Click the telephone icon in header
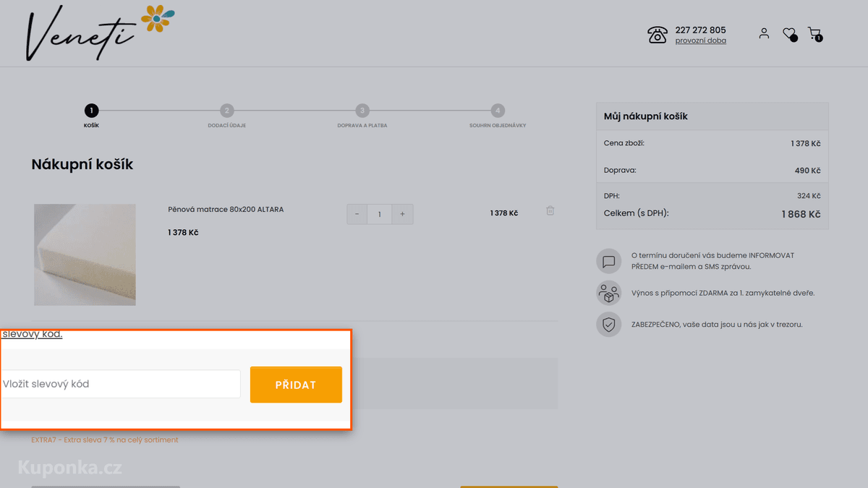The image size is (868, 488). coord(658,35)
